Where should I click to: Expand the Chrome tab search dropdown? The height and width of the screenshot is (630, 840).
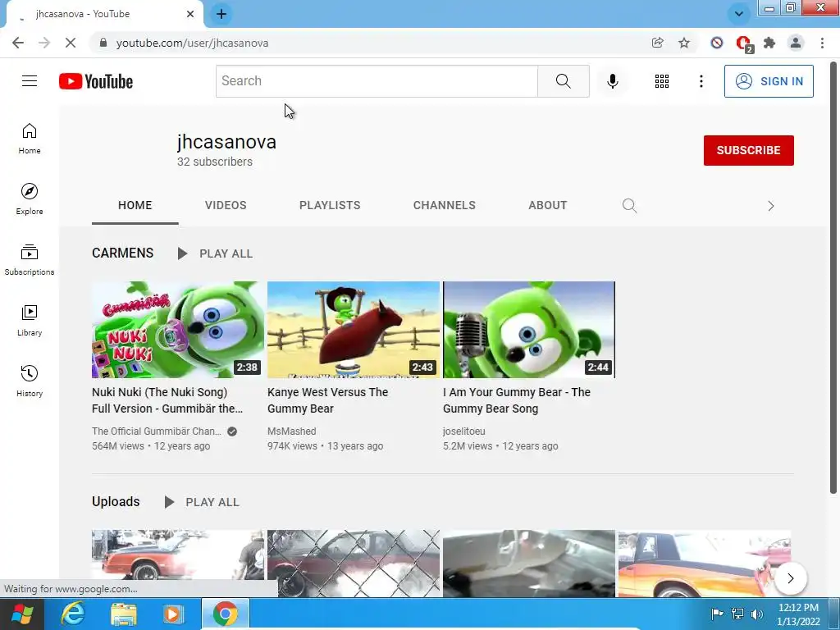coord(739,14)
